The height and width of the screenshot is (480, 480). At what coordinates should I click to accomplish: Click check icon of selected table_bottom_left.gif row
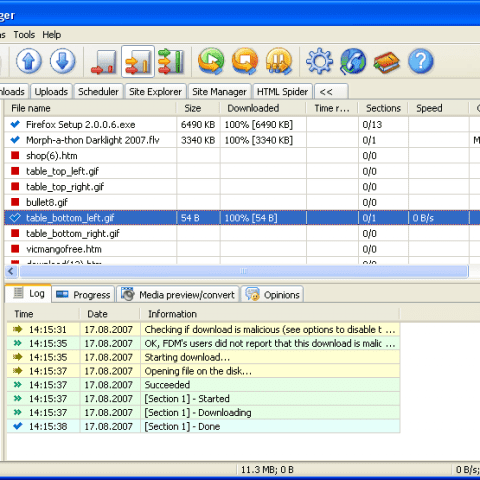15,218
